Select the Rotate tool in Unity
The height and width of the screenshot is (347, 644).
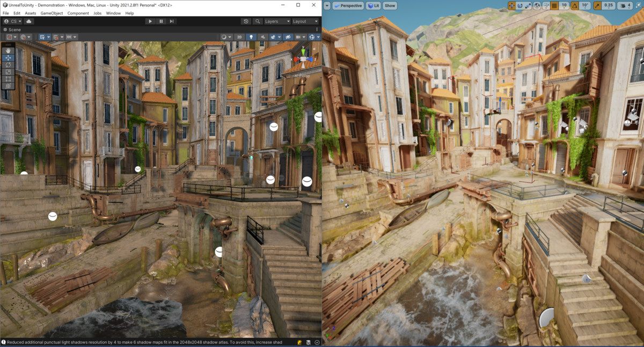coord(8,65)
